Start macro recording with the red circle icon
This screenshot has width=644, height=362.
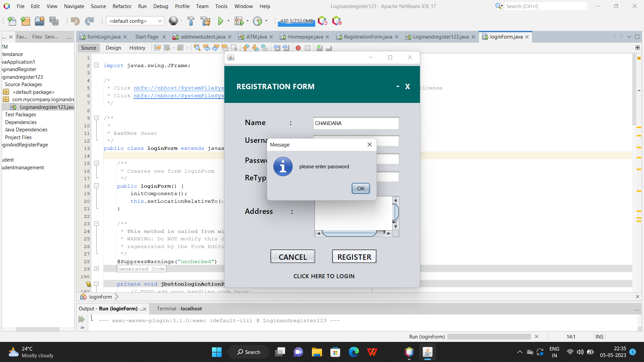click(298, 48)
